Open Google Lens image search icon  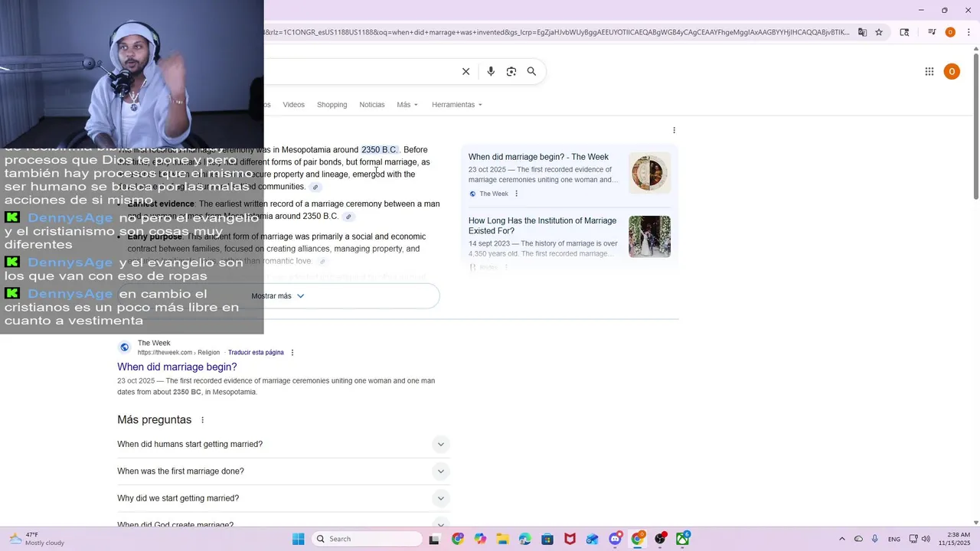coord(511,71)
